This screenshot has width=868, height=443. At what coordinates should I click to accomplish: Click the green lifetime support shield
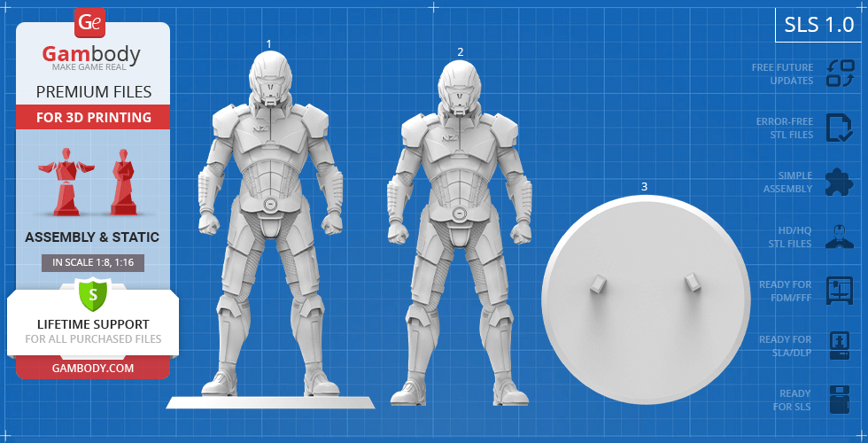click(93, 293)
